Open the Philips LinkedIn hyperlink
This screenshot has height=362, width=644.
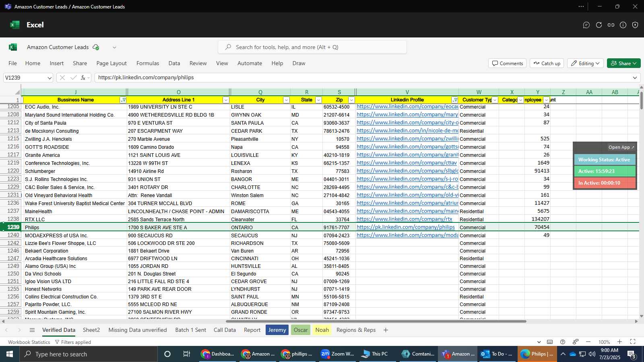click(x=406, y=227)
